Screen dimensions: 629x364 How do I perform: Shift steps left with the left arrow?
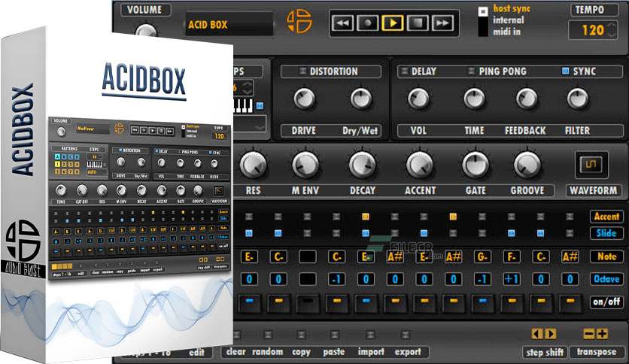536,333
